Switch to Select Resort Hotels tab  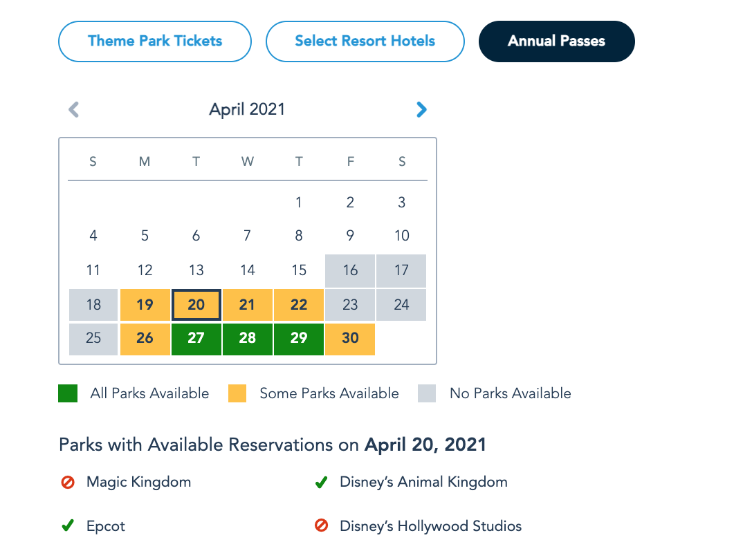[365, 41]
